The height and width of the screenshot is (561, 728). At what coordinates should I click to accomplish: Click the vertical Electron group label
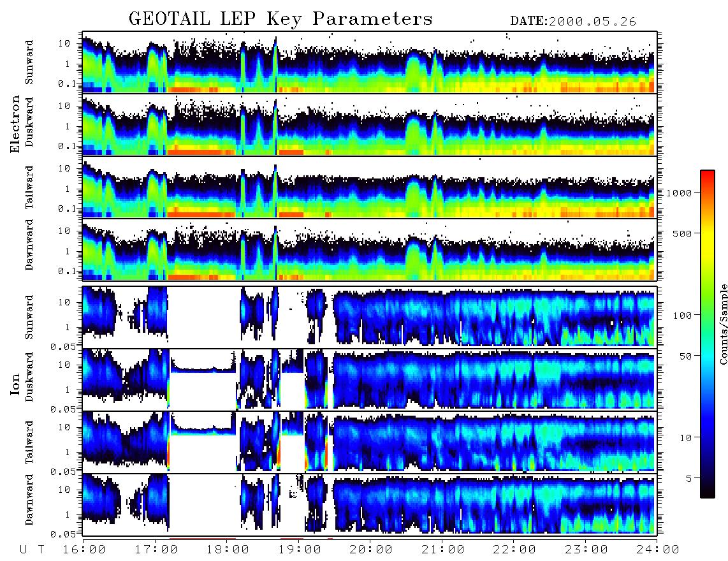click(15, 124)
